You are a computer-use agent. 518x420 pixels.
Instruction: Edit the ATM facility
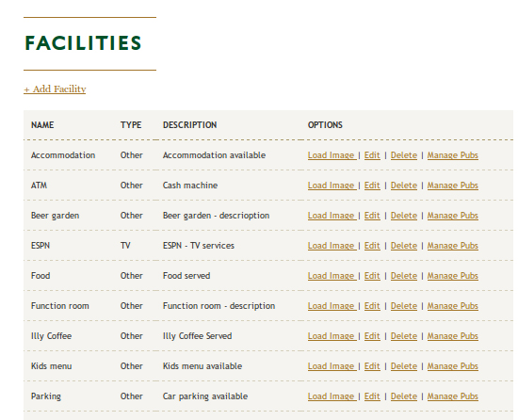coord(372,186)
